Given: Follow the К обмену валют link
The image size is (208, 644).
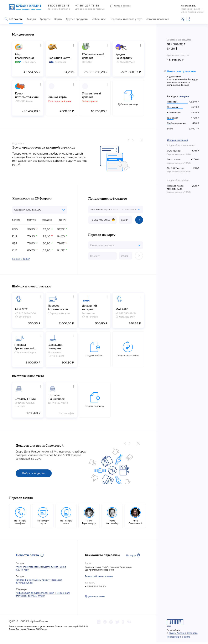Looking at the screenshot, I should point(21,259).
